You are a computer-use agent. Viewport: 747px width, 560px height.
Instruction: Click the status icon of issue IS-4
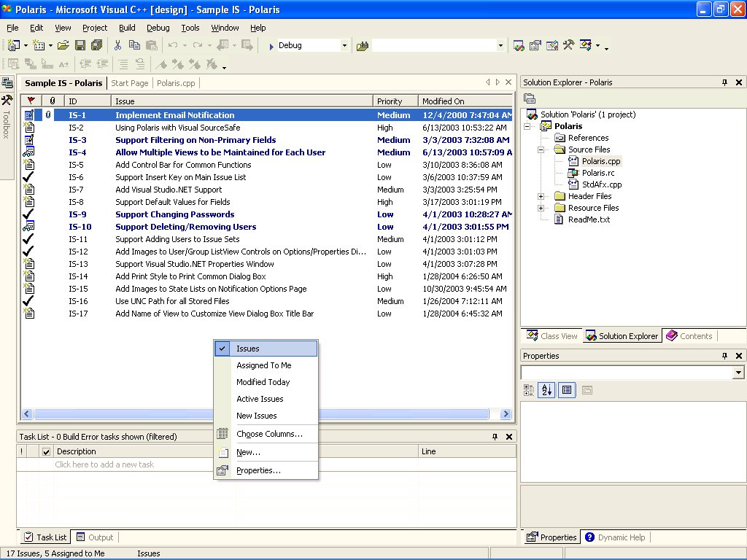click(28, 152)
